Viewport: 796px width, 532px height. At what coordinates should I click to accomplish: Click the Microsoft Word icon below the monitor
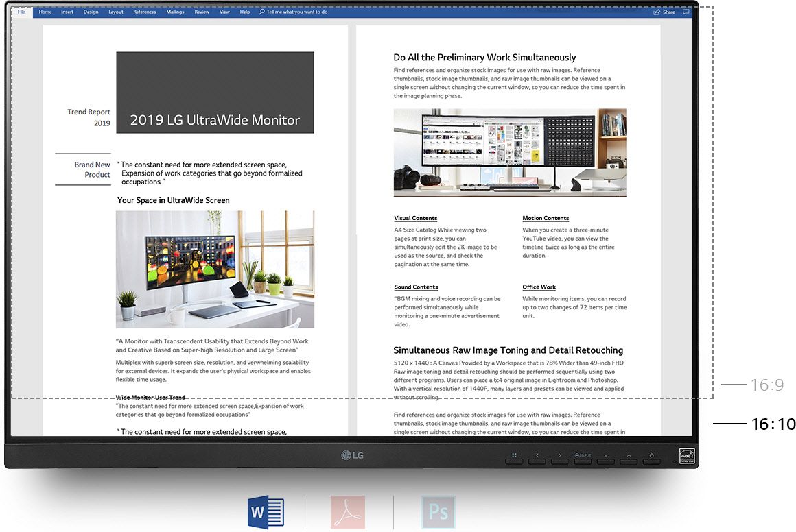[x=266, y=513]
